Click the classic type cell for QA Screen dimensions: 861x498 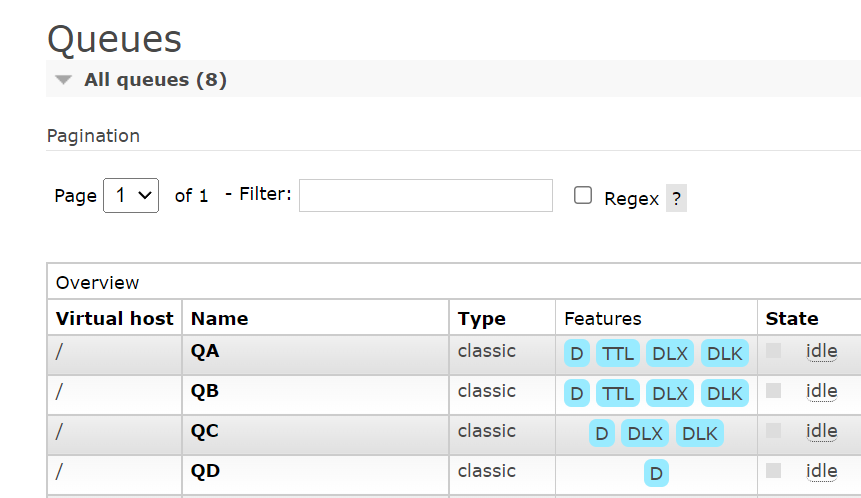[487, 351]
